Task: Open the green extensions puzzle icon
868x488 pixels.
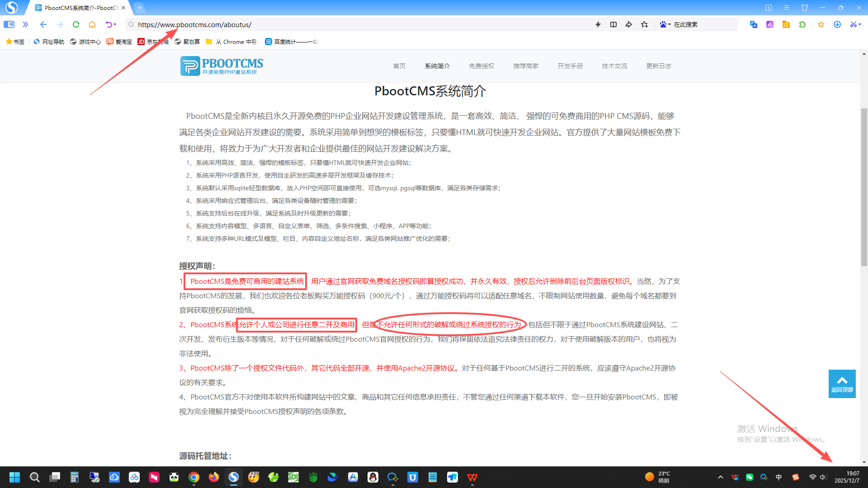Action: [802, 24]
